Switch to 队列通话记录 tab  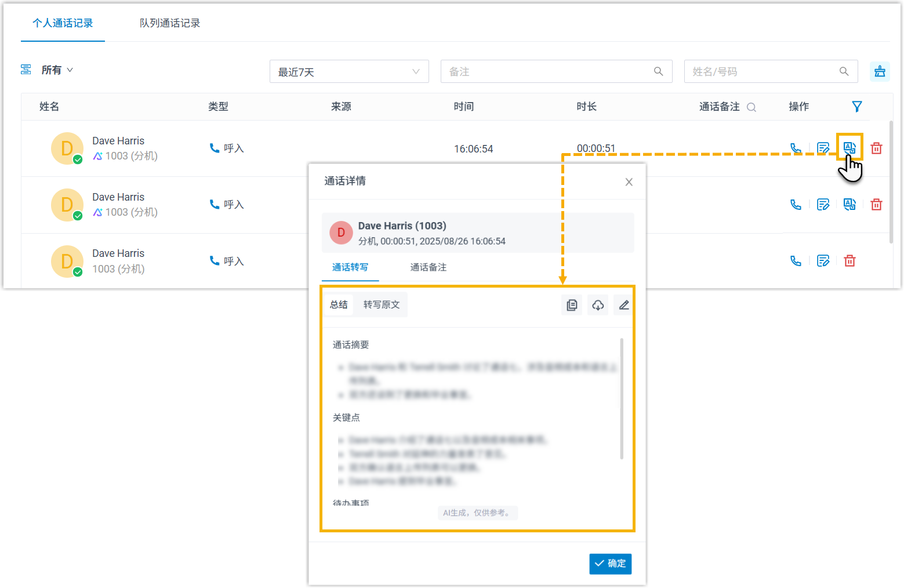click(169, 23)
